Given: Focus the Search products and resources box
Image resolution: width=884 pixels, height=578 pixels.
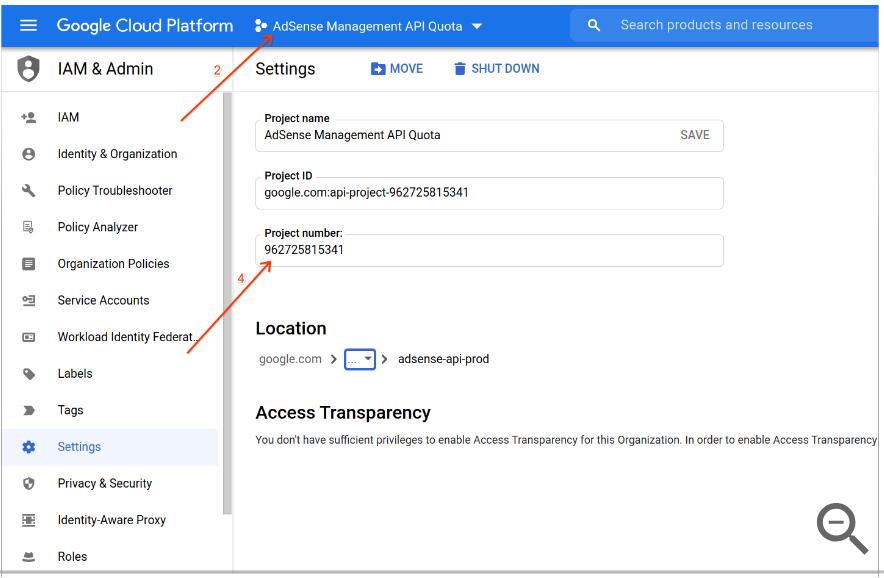Looking at the screenshot, I should tap(724, 25).
